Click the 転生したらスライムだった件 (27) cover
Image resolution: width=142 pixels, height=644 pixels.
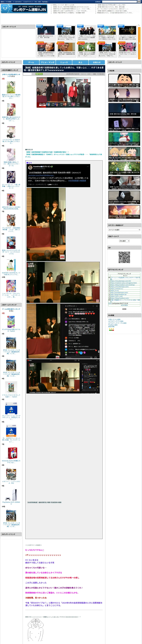pyautogui.click(x=11, y=243)
